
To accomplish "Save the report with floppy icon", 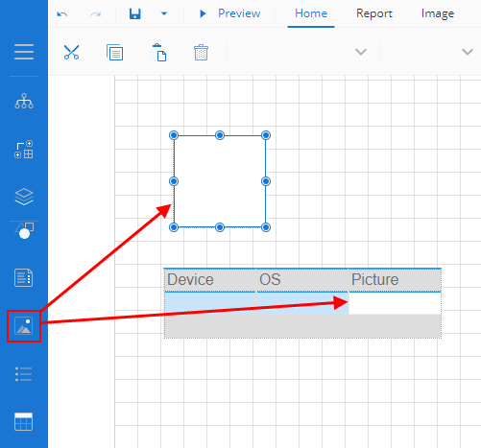I will [135, 13].
